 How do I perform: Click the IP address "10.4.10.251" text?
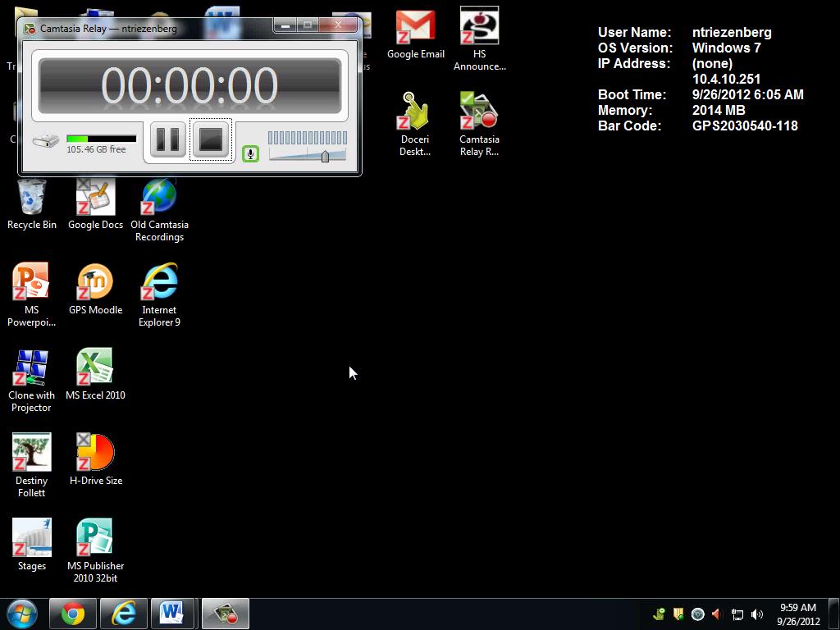coord(727,80)
